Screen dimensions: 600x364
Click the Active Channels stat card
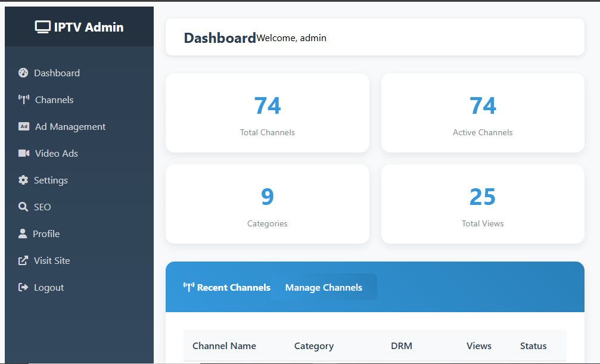483,113
